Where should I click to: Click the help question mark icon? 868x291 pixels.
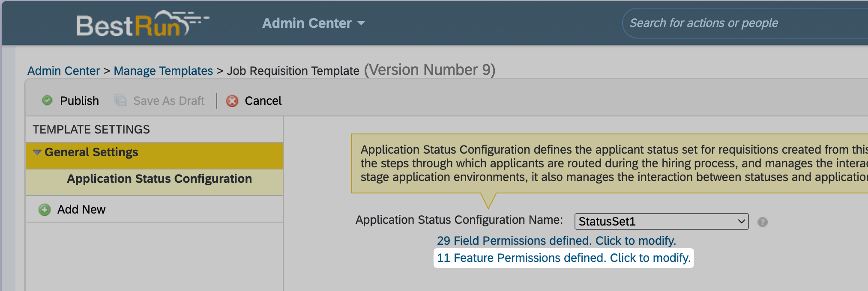click(762, 222)
